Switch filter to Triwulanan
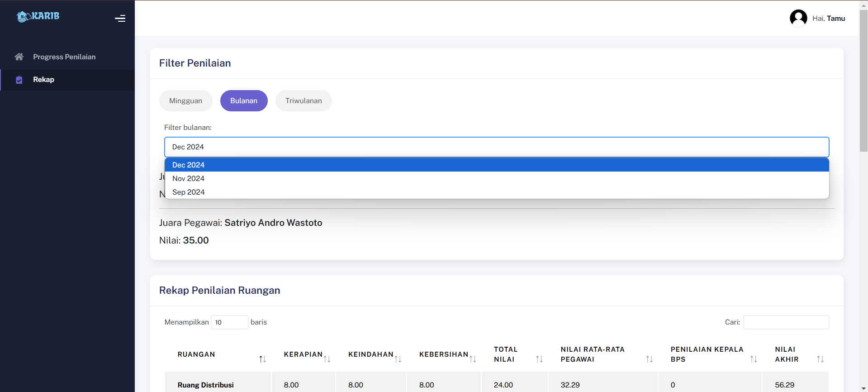 point(304,100)
